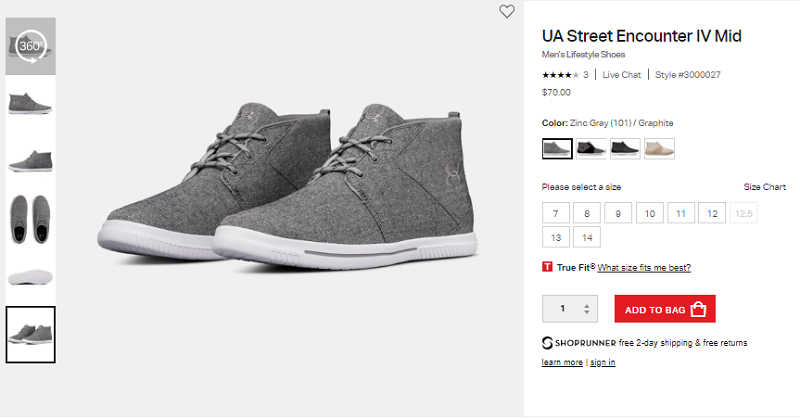
Task: Select size 7
Action: [556, 213]
